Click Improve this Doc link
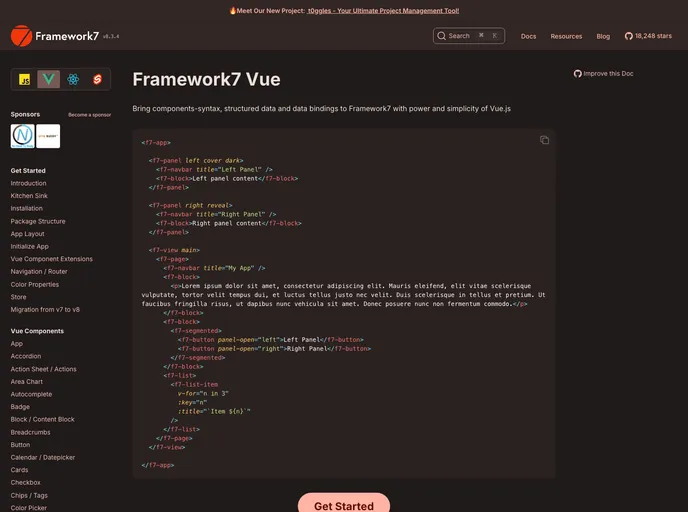 click(x=603, y=74)
